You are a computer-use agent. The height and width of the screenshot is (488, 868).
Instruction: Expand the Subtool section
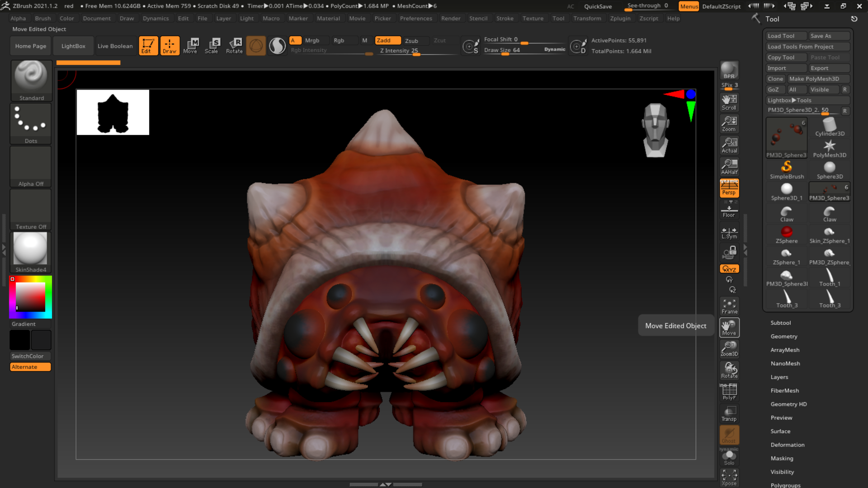coord(780,323)
